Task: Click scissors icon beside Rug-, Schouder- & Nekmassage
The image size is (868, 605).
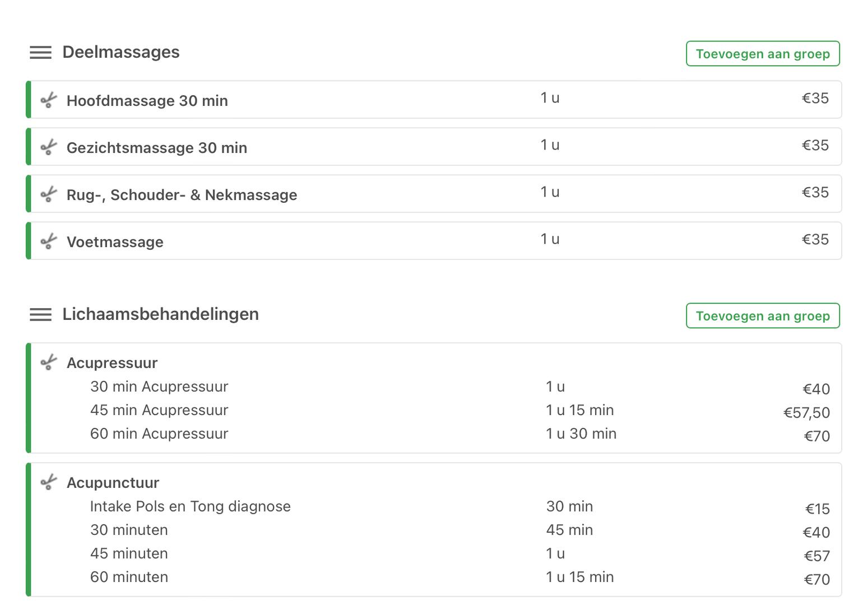Action: tap(49, 194)
